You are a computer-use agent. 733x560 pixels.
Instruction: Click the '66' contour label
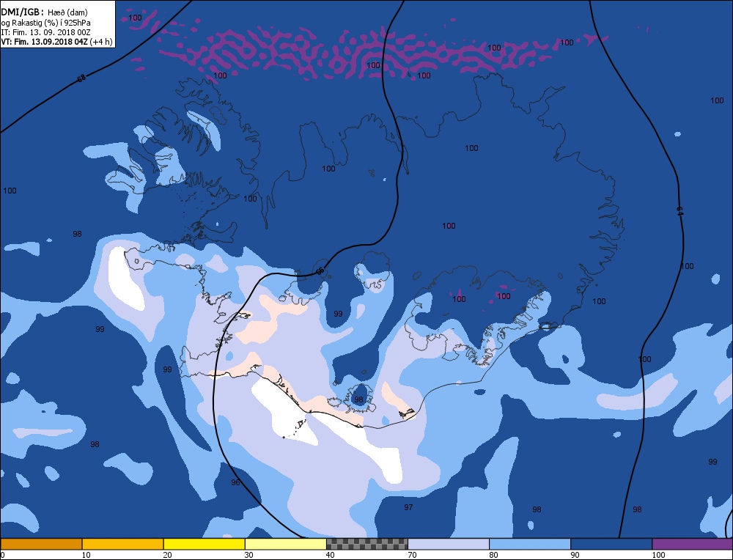click(320, 270)
